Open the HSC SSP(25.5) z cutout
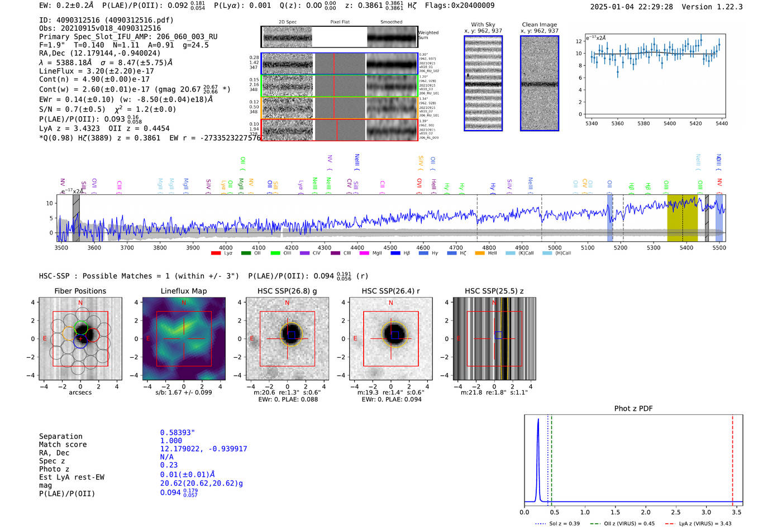This screenshot has height=532, width=782. (x=494, y=339)
